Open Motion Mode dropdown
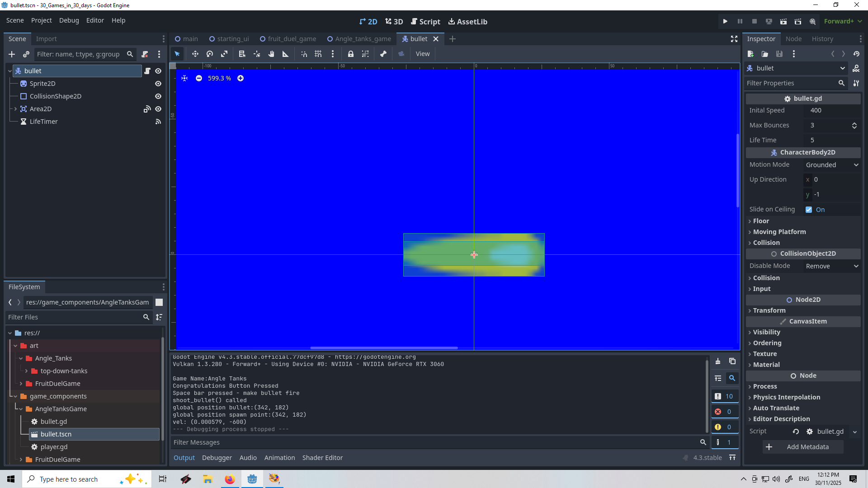This screenshot has width=868, height=488. pyautogui.click(x=832, y=165)
